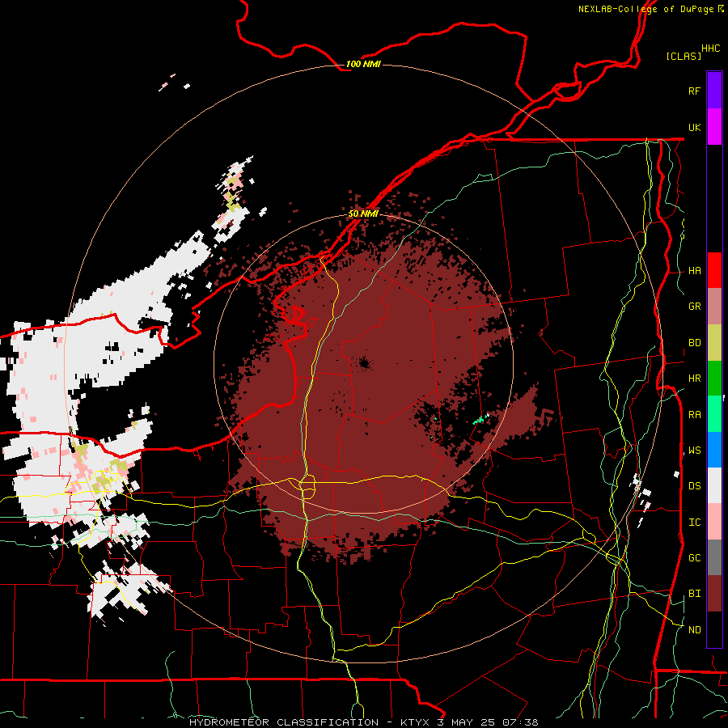Click the 100 NMI range ring label
The height and width of the screenshot is (728, 728).
point(363,64)
